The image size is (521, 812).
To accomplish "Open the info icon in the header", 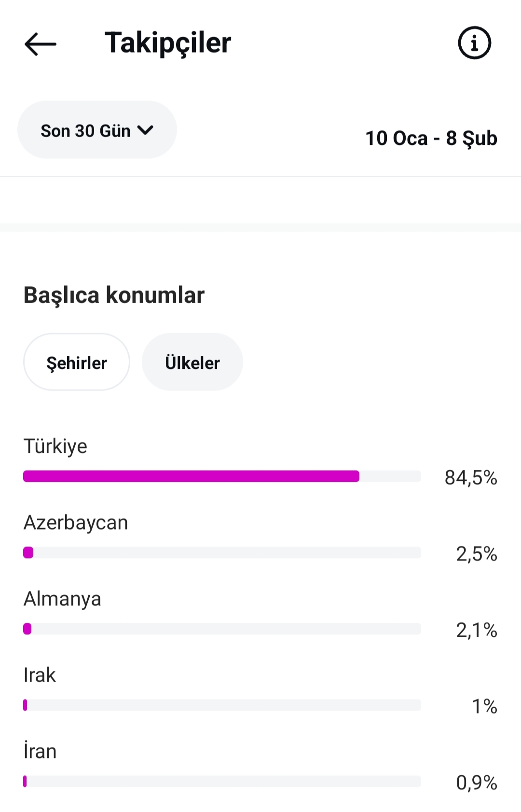I will (474, 42).
